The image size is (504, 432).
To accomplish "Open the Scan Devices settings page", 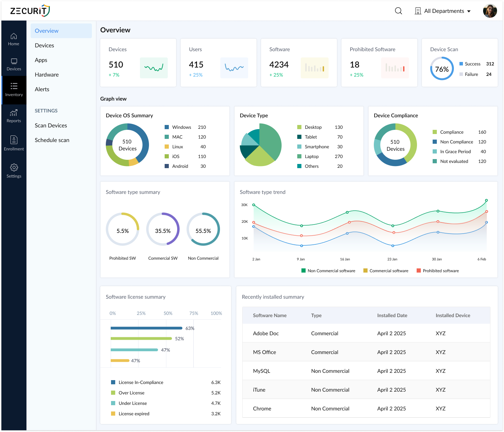I will pos(51,125).
